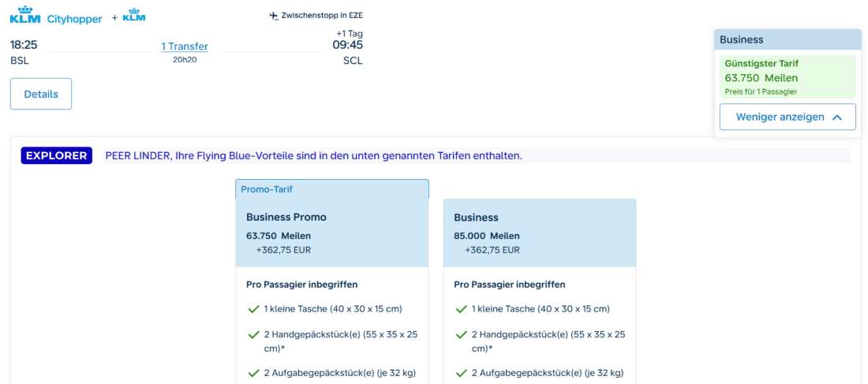Click the second KLM logo
868x384 pixels.
(x=134, y=15)
